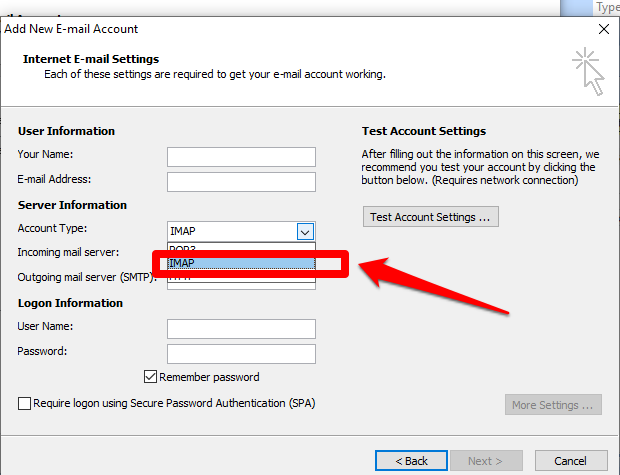Click the Test Account Settings button
The width and height of the screenshot is (620, 475).
pos(431,217)
